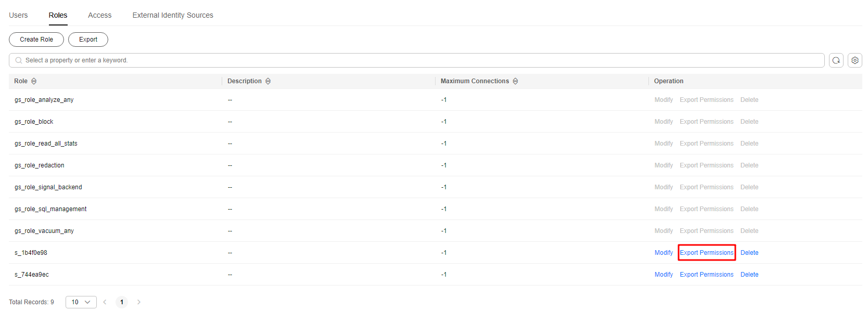Go to the previous page arrow

[105, 302]
